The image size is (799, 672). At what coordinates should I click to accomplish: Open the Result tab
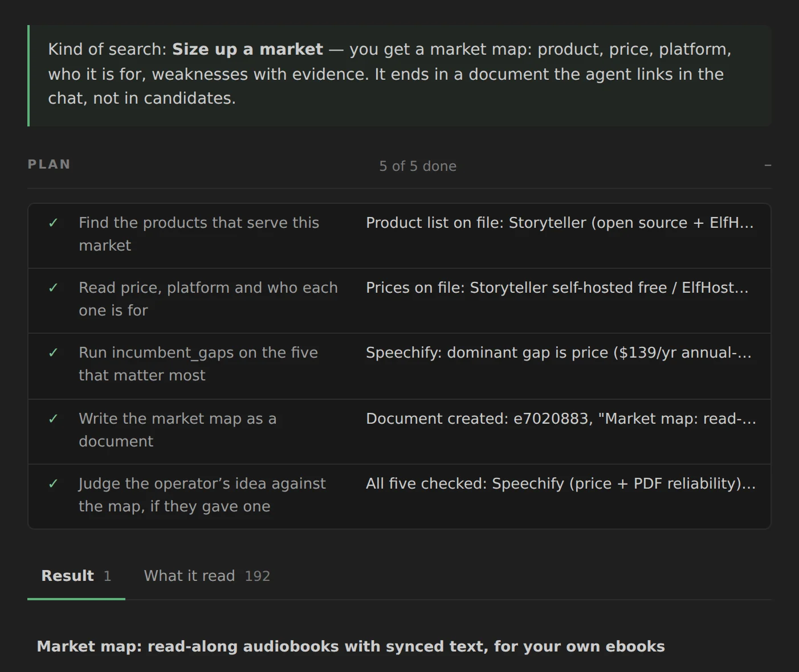coord(76,576)
